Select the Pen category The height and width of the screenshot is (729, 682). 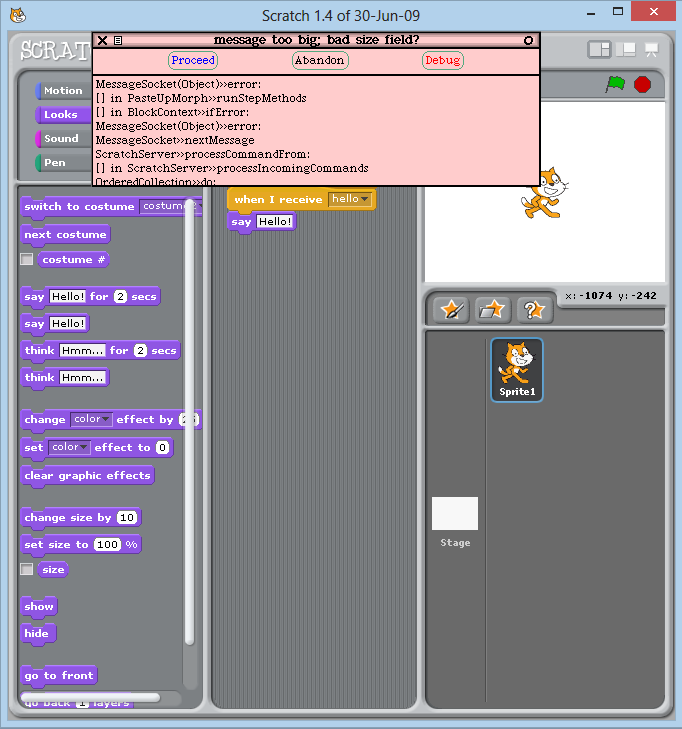[x=64, y=163]
